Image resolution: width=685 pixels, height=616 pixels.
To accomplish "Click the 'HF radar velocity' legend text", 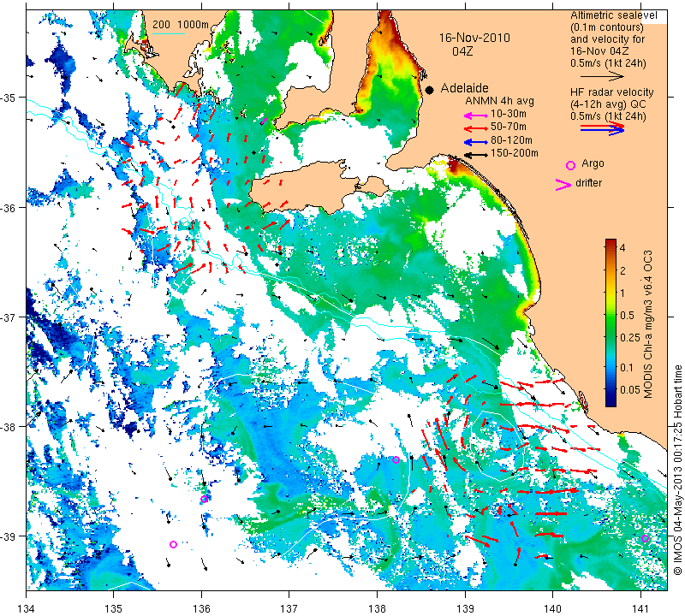I will click(x=611, y=92).
